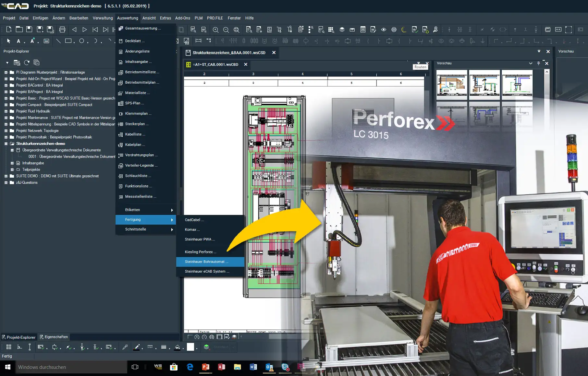588x376 pixels.
Task: Open the Etiketten submenu
Action: 146,210
